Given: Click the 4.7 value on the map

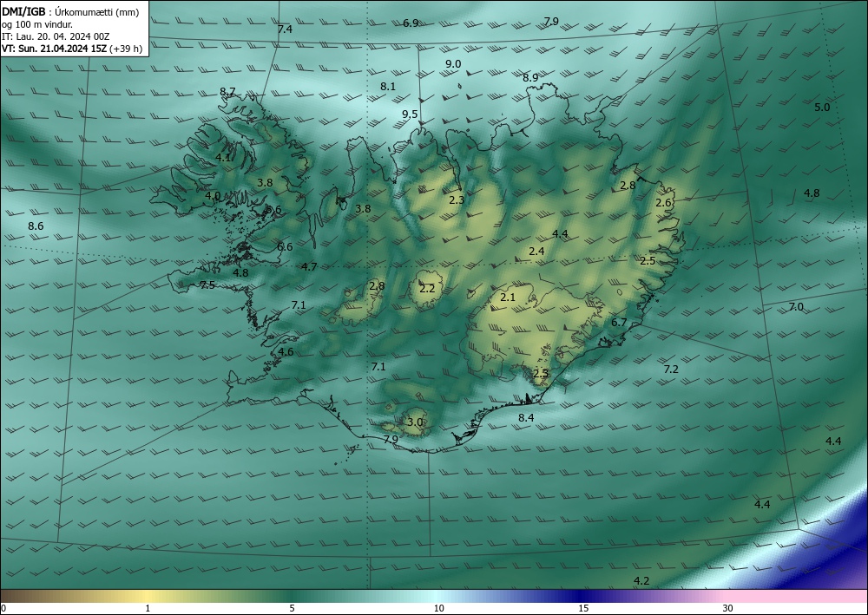Looking at the screenshot, I should [x=309, y=266].
